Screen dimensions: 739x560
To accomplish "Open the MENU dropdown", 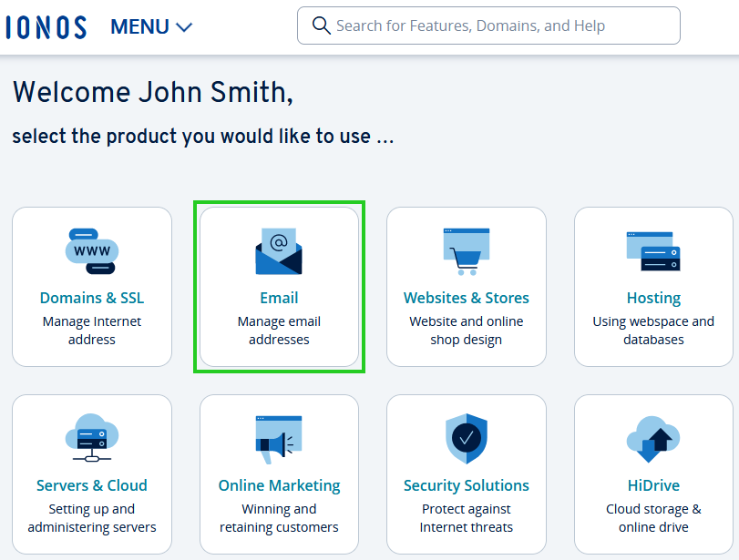I will point(151,26).
